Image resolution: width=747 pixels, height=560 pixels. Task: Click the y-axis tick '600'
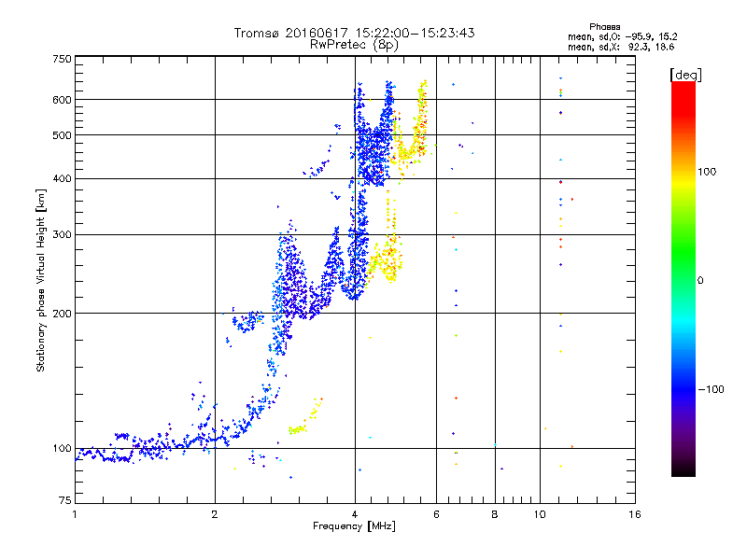(63, 100)
